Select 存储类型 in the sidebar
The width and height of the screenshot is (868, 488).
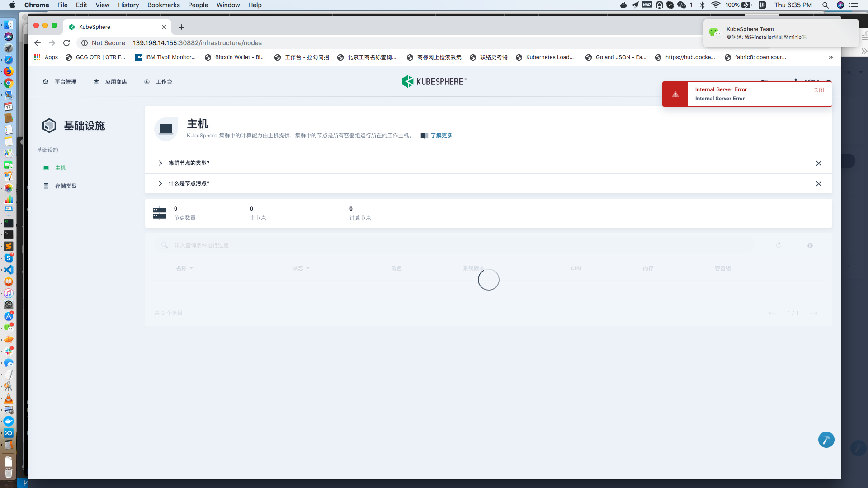[x=66, y=186]
